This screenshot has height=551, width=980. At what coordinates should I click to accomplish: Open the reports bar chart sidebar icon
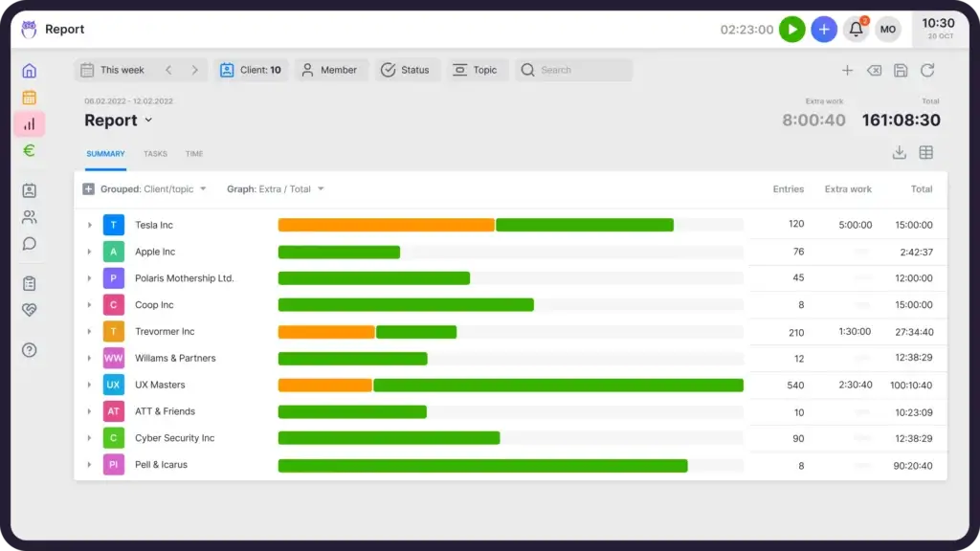pyautogui.click(x=30, y=124)
